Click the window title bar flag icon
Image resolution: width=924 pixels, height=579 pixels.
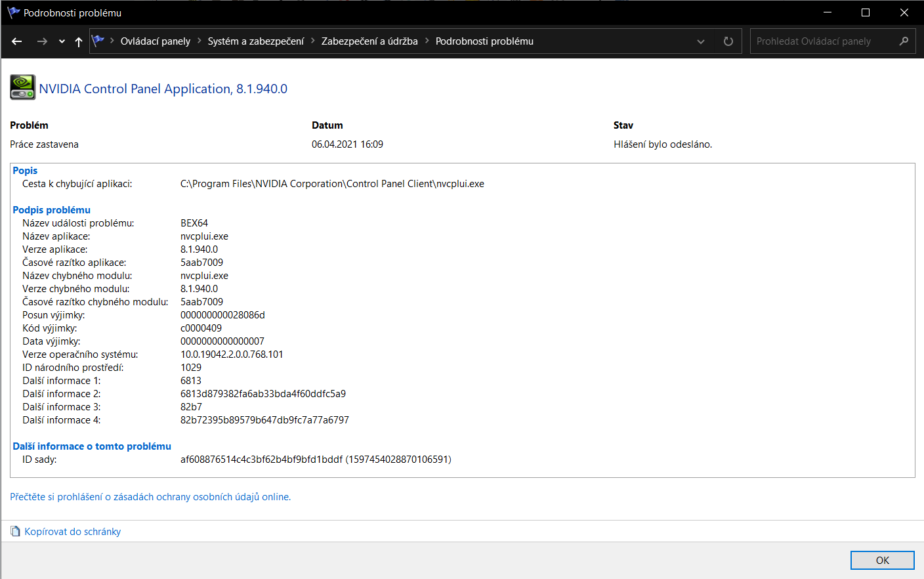[x=13, y=12]
